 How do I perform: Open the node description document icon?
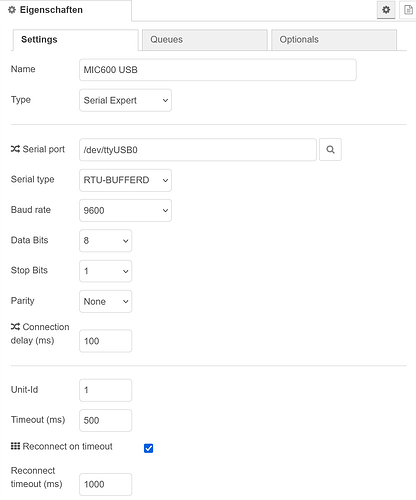point(408,10)
